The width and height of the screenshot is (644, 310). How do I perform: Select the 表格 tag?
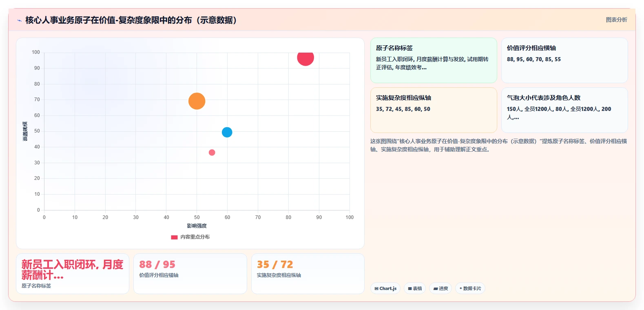[x=415, y=288]
